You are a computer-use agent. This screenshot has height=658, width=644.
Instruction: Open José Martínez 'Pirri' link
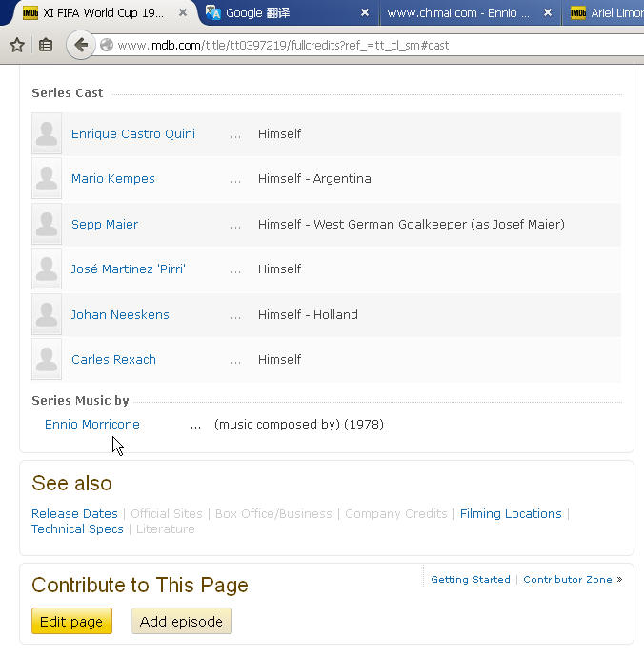click(128, 269)
